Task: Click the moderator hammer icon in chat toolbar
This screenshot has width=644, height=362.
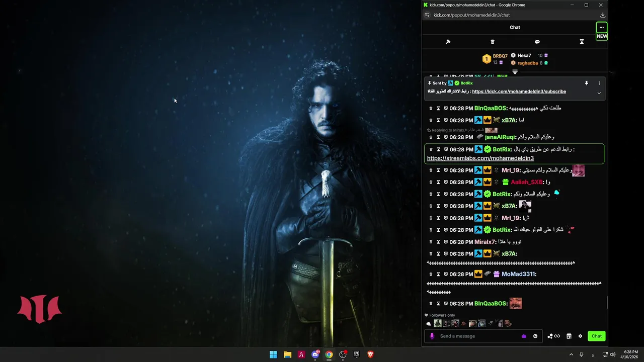Action: [x=448, y=42]
